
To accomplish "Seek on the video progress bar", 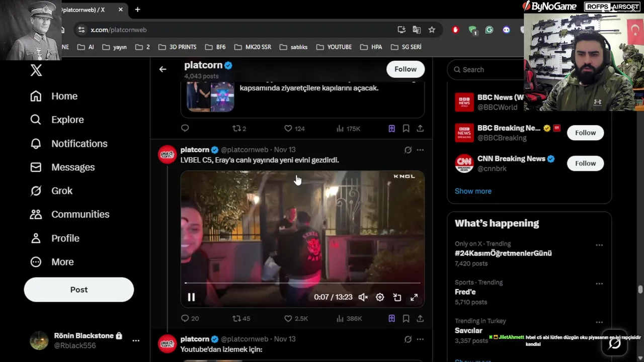I will coord(302,283).
